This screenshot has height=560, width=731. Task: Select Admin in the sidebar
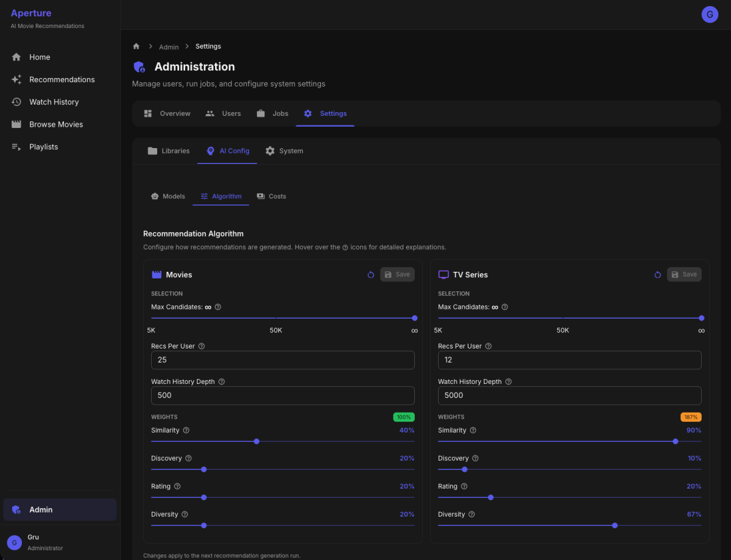(41, 509)
